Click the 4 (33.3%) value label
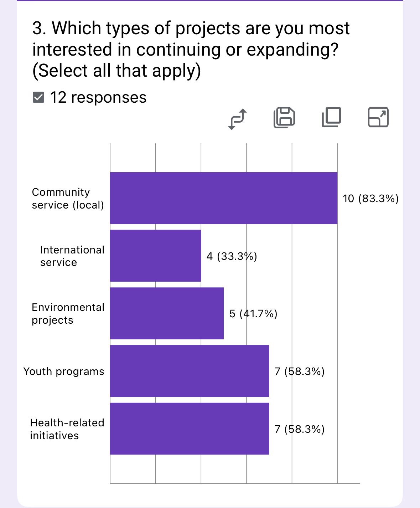 tap(232, 256)
